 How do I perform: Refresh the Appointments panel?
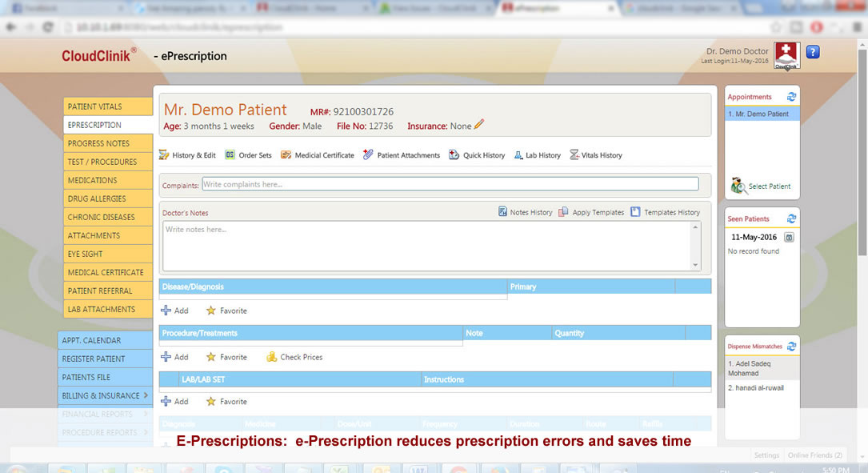[791, 97]
